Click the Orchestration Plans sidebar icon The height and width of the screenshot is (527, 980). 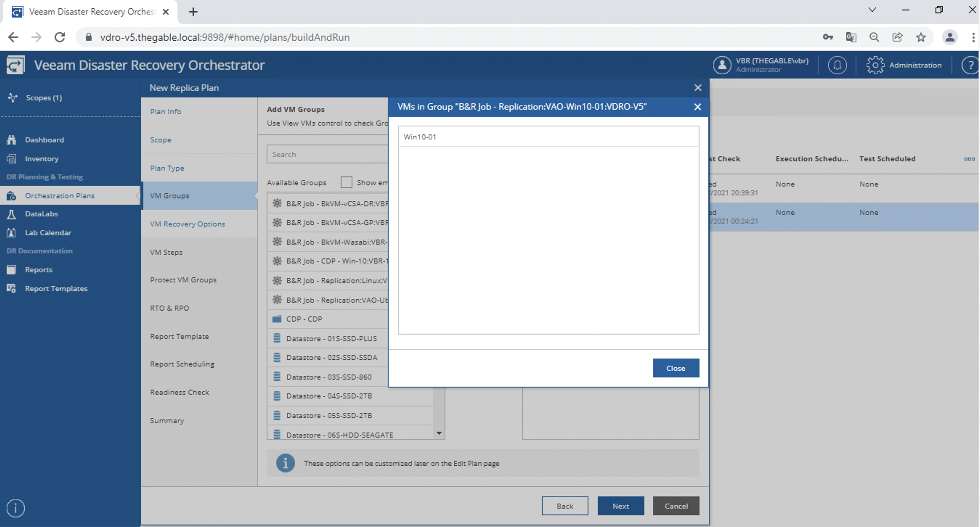pyautogui.click(x=11, y=195)
